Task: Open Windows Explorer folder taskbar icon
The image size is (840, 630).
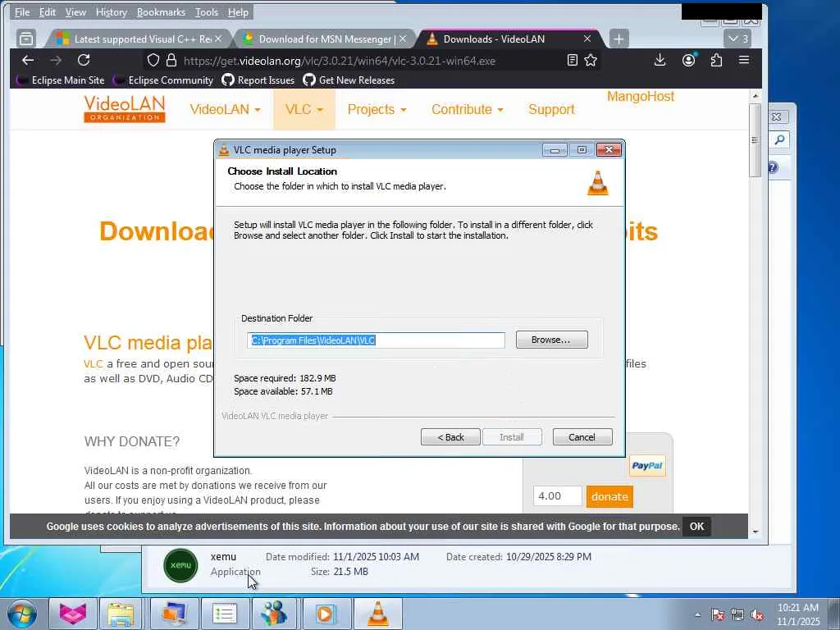Action: pyautogui.click(x=121, y=614)
